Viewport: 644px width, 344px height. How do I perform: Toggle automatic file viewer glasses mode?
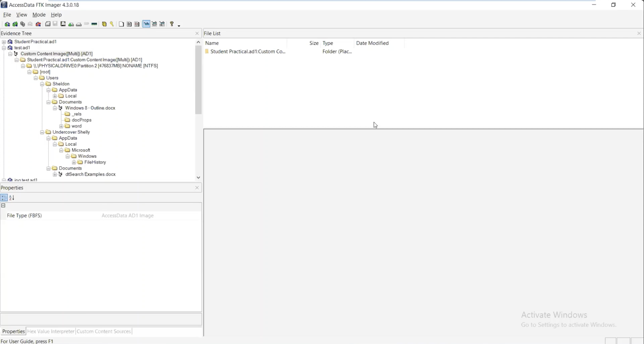click(146, 24)
